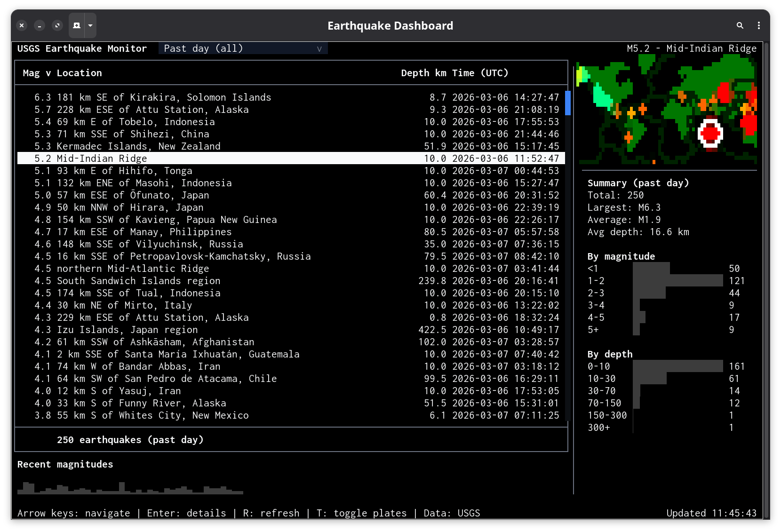Viewport: 781px width, 532px height.
Task: Expand the arrow next to new tab button
Action: [90, 25]
